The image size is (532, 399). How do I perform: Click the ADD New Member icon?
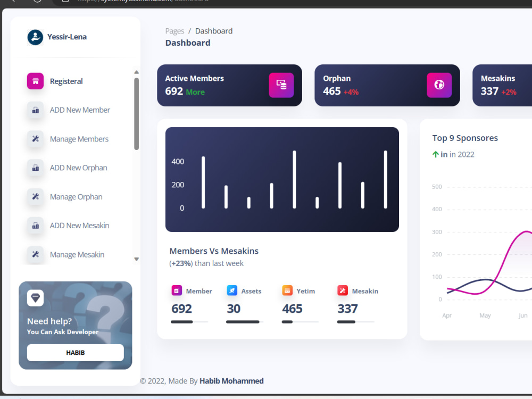[35, 110]
